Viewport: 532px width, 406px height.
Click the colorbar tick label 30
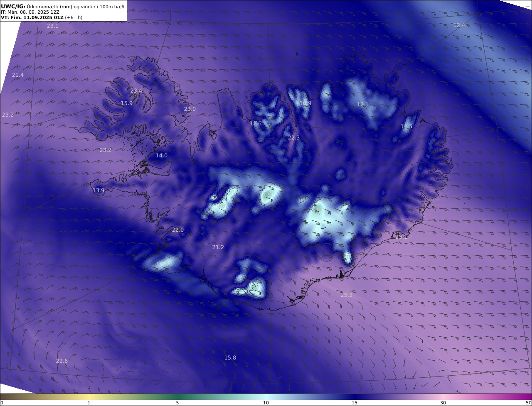pos(443,403)
